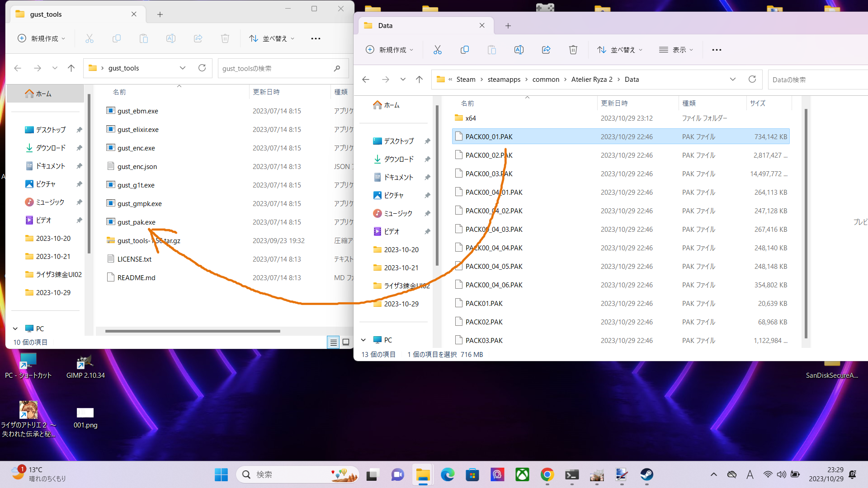Select the Data tab
This screenshot has height=488, width=868.
[426, 26]
